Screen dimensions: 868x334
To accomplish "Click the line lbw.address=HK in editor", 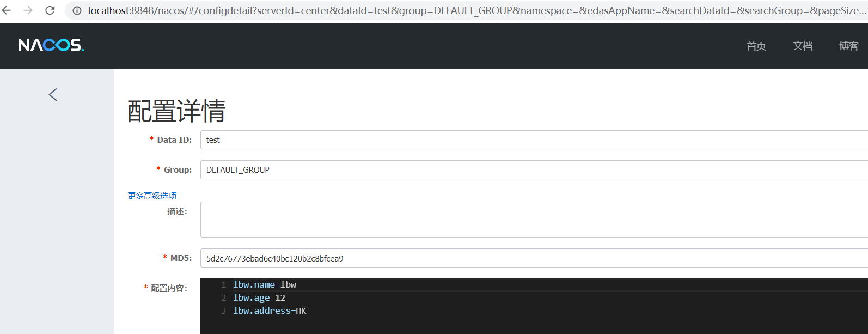I will click(270, 311).
